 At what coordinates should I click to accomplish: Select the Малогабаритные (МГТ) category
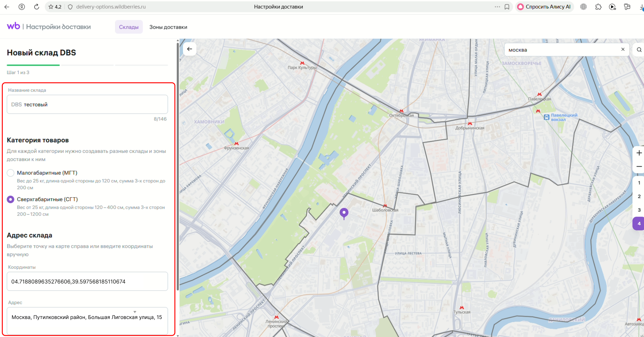11,173
